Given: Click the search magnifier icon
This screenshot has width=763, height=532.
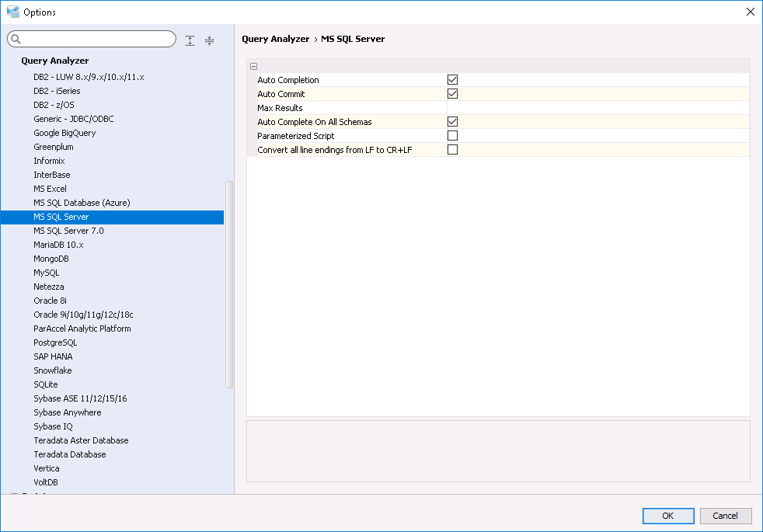Looking at the screenshot, I should [16, 40].
